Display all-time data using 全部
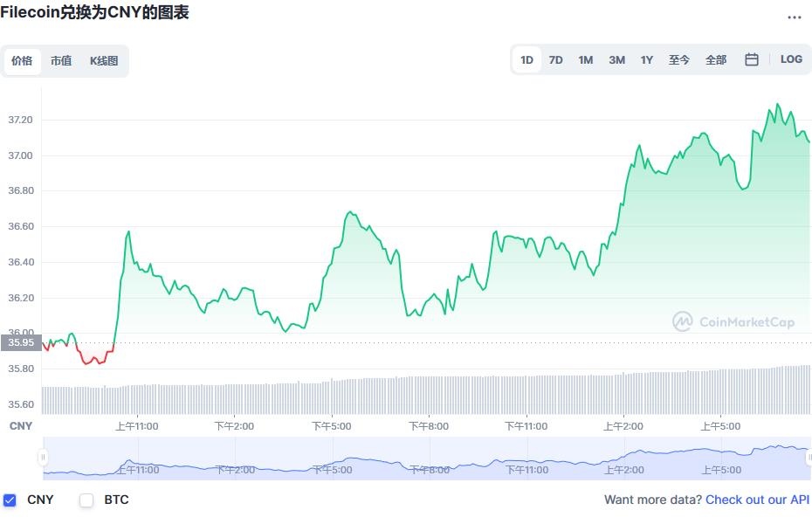The width and height of the screenshot is (812, 524). click(x=715, y=59)
